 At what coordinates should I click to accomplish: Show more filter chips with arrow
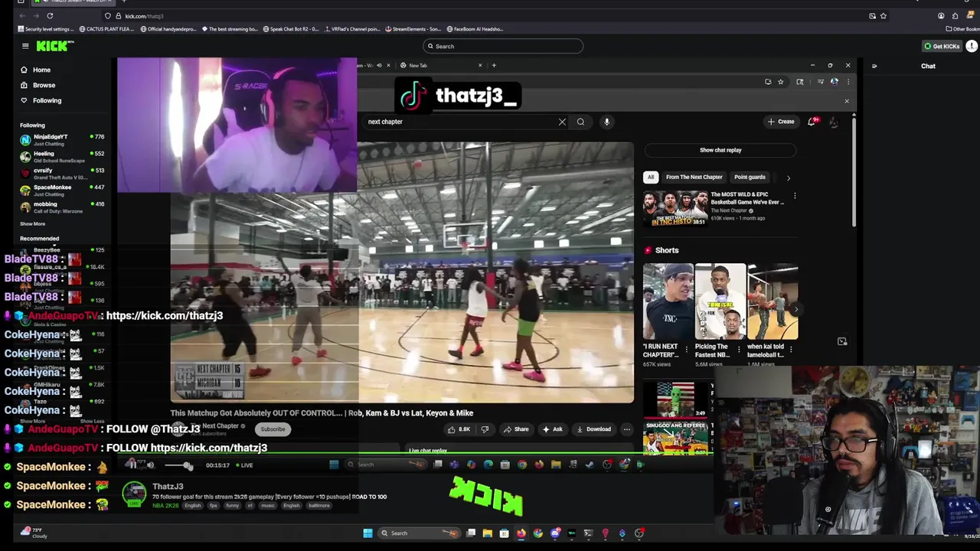pyautogui.click(x=788, y=178)
